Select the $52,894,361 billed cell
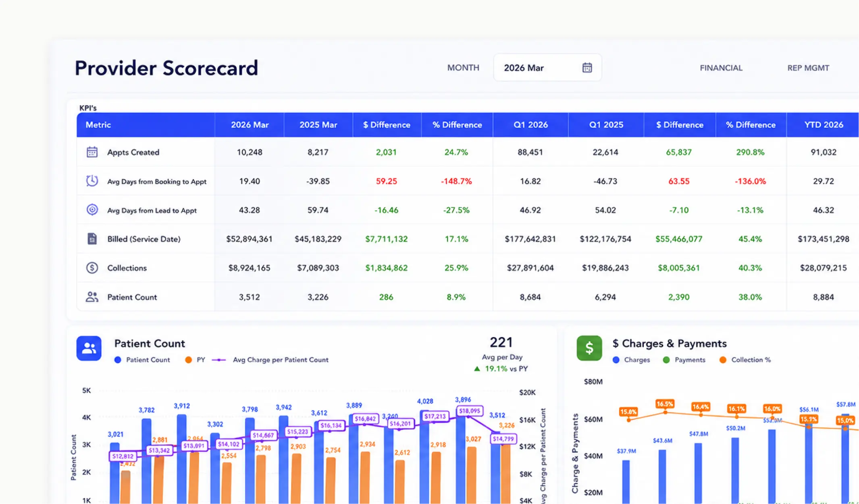Screen dimensions: 859x504 click(x=249, y=239)
